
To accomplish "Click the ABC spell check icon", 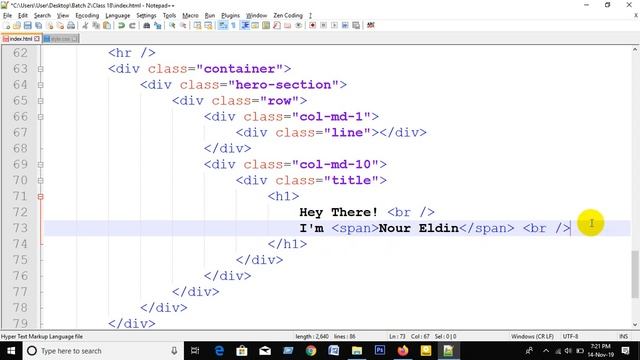I will [x=371, y=25].
